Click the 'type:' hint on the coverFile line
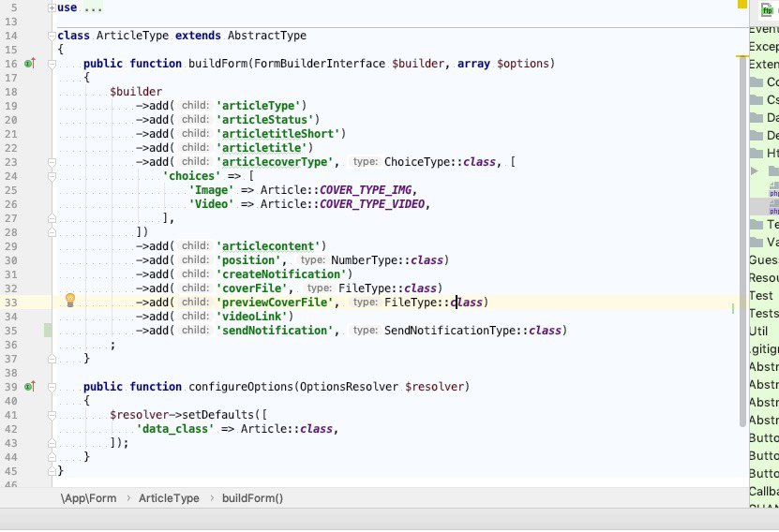The height and width of the screenshot is (532, 779). pyautogui.click(x=319, y=288)
